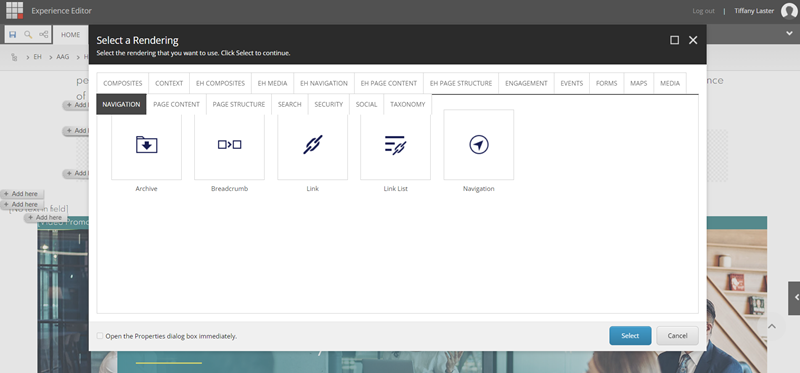The image size is (800, 373).
Task: Expand the ribbon with the top-right chevron
Action: coord(790,34)
